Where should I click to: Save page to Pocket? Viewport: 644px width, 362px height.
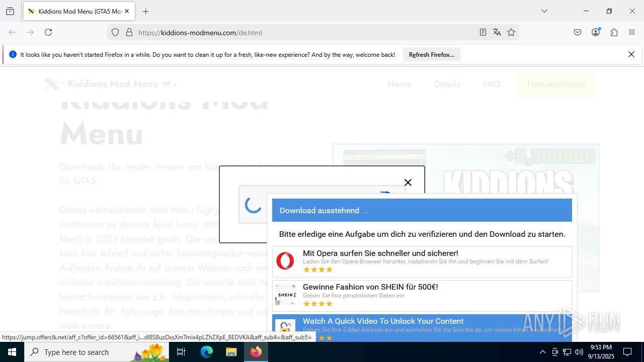[x=578, y=32]
